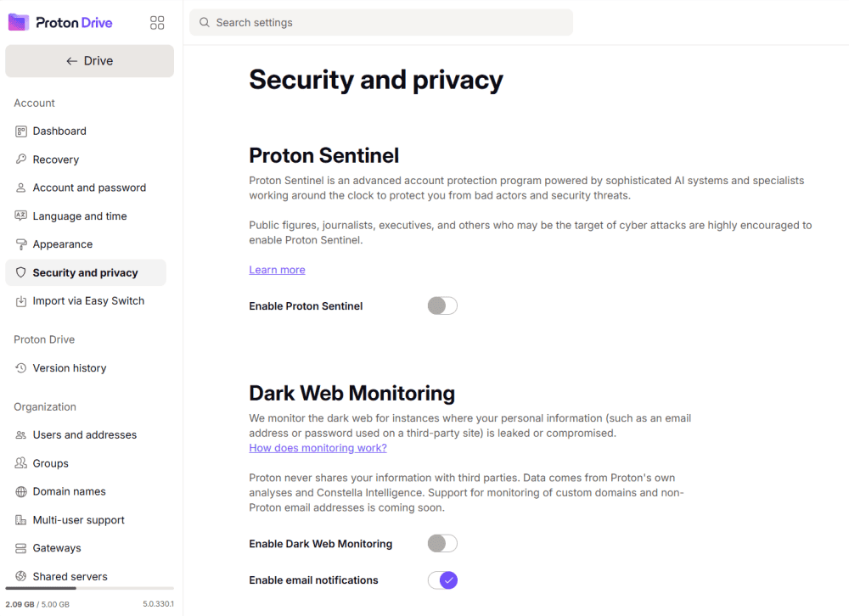Click the Recovery key icon
The height and width of the screenshot is (616, 849).
point(21,160)
